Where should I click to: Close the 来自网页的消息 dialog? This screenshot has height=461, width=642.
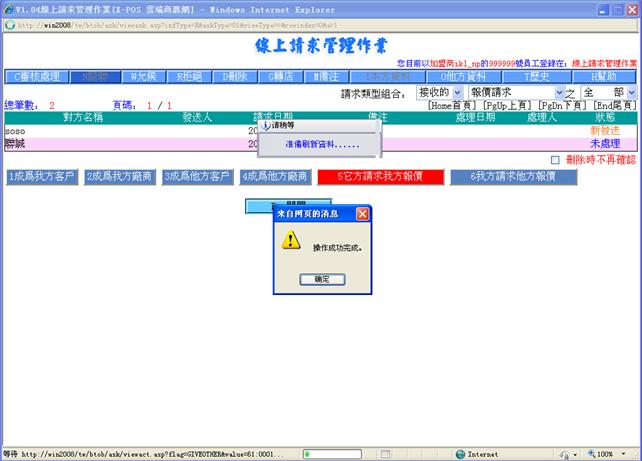[362, 213]
